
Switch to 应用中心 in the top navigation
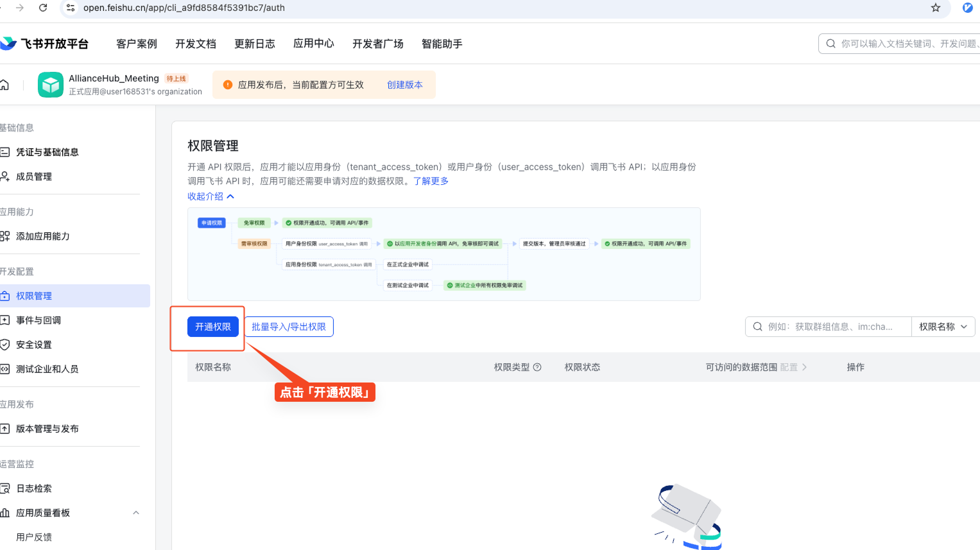click(x=313, y=43)
